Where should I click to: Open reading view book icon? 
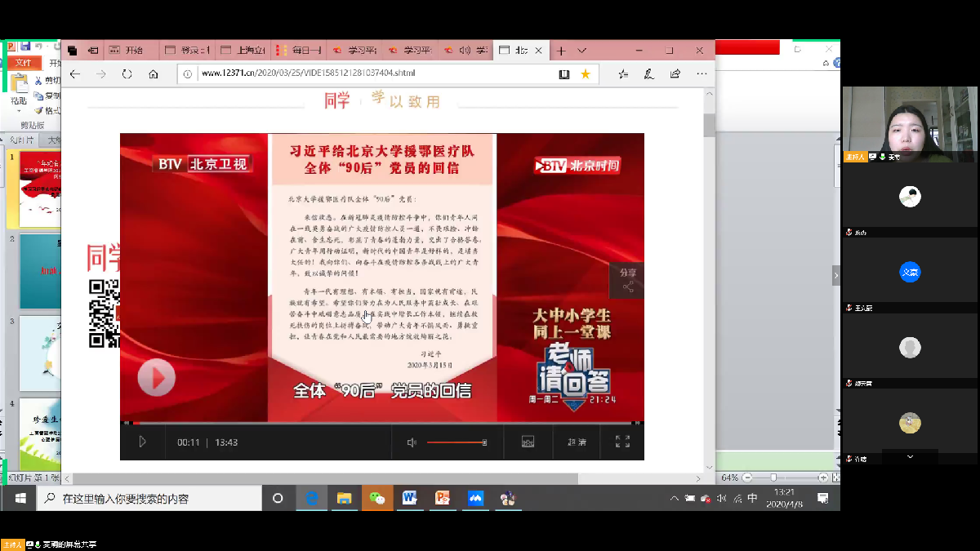pos(564,74)
